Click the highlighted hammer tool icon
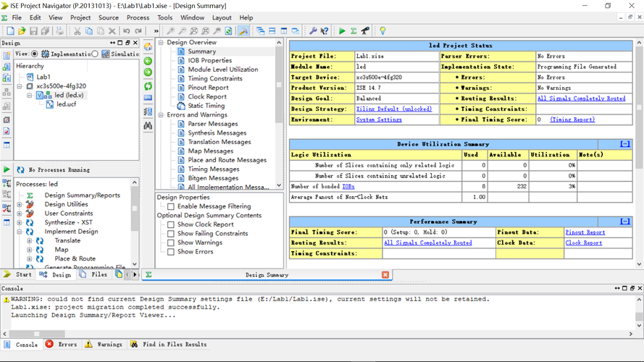 point(243,31)
